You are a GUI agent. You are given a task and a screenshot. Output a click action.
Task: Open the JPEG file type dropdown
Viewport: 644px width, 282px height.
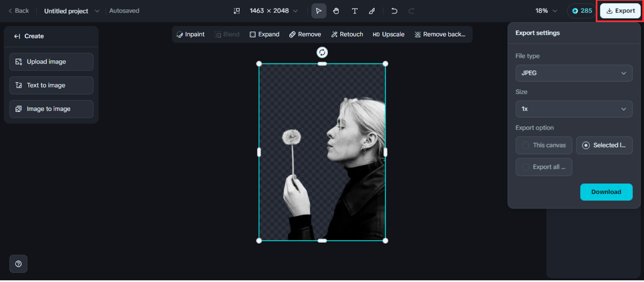point(574,73)
